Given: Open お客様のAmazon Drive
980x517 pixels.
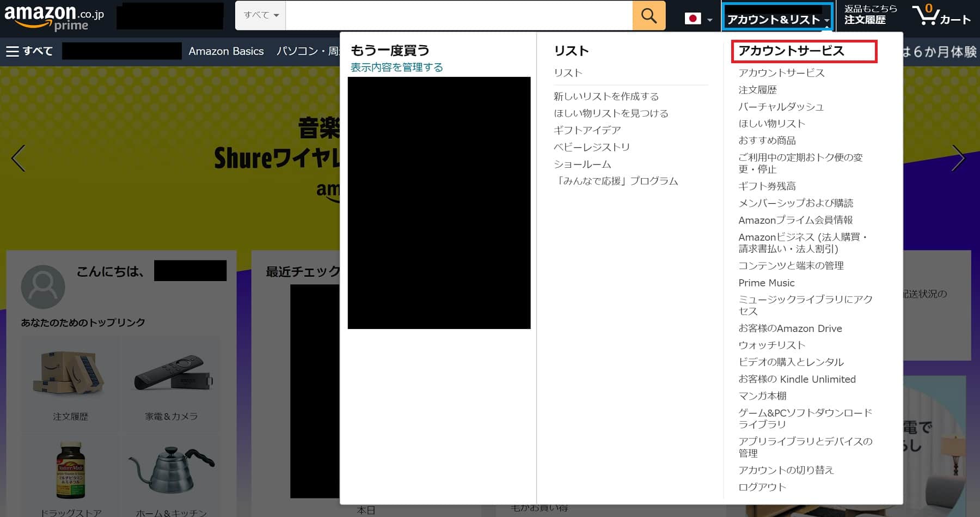Looking at the screenshot, I should (x=790, y=329).
